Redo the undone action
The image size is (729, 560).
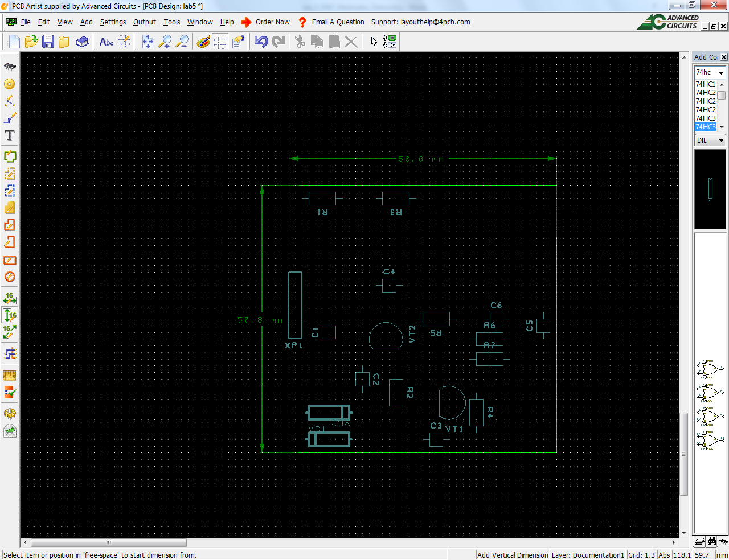click(279, 42)
